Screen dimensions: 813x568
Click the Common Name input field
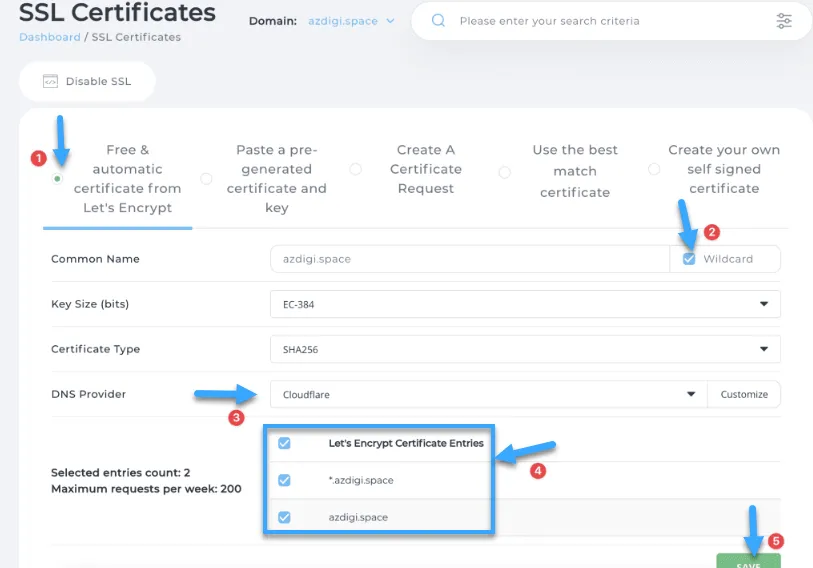click(x=469, y=259)
